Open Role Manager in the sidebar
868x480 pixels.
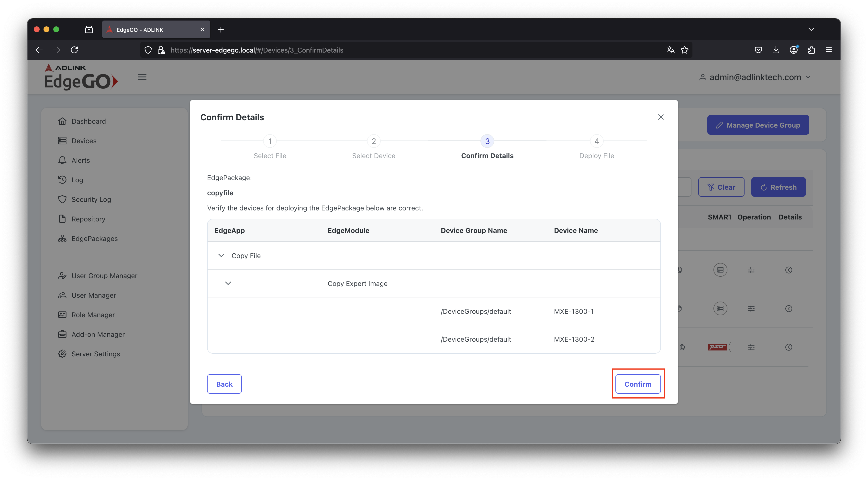[x=93, y=315]
